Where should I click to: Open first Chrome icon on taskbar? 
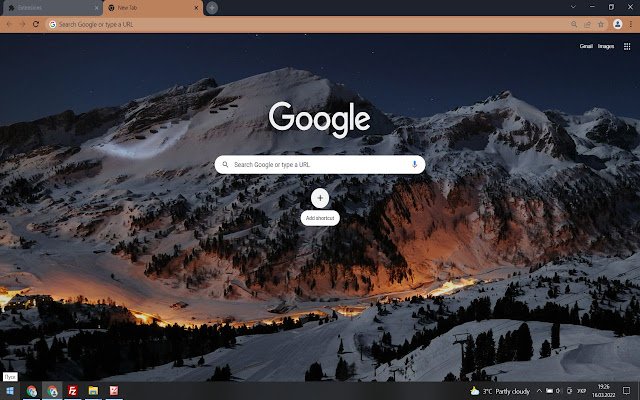click(x=31, y=391)
